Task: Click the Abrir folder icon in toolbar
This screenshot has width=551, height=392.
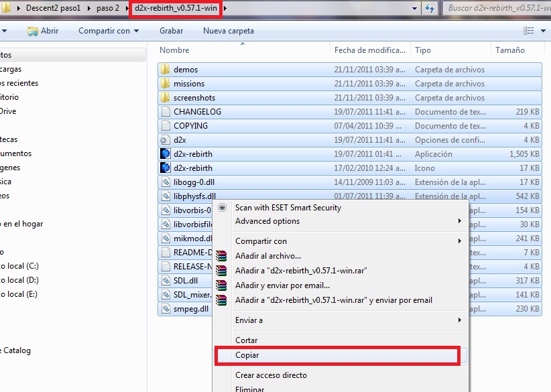Action: 32,31
